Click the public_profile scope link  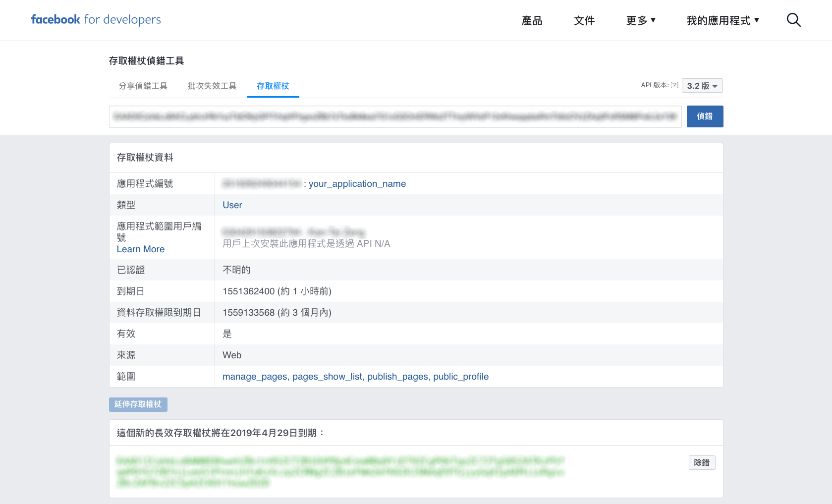[461, 377]
